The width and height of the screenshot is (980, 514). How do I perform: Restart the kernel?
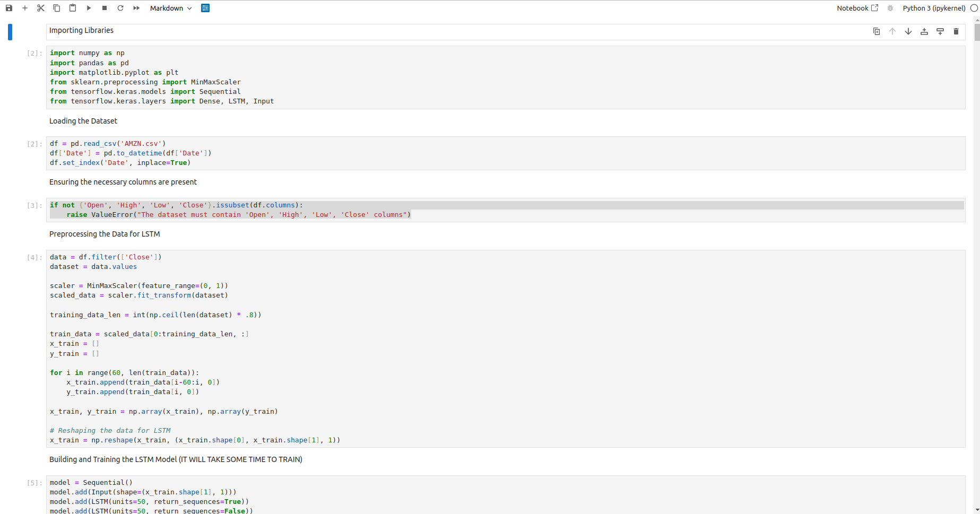coord(120,8)
